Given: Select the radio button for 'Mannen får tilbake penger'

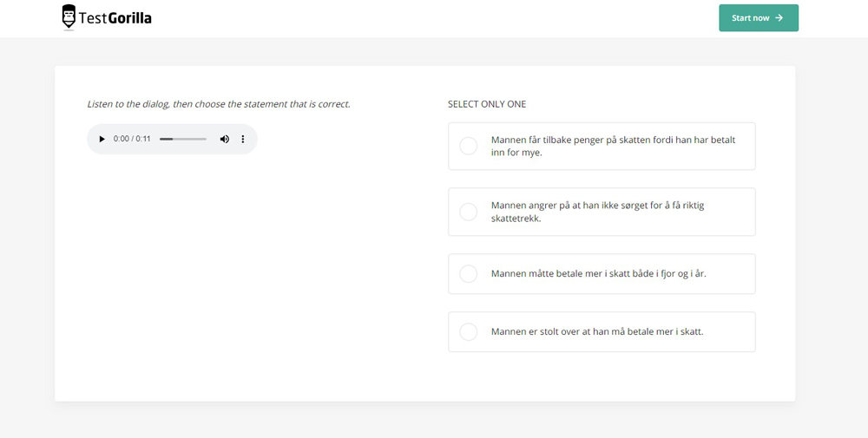Looking at the screenshot, I should (x=468, y=146).
